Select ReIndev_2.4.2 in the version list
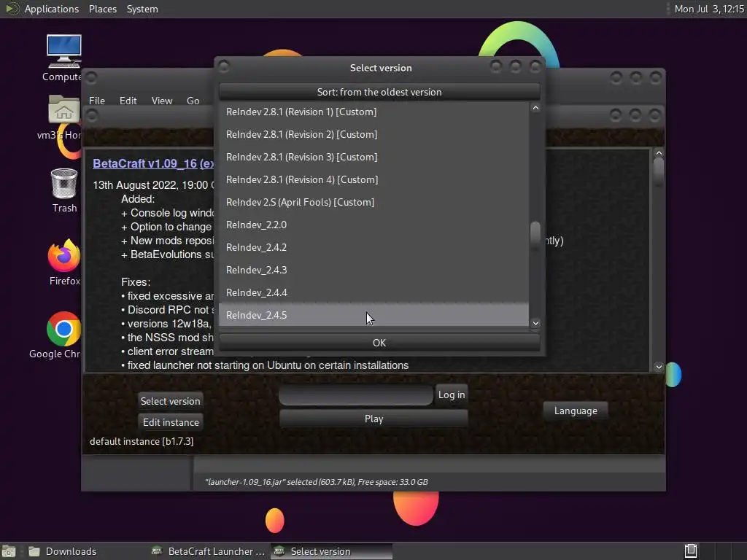The height and width of the screenshot is (560, 747). 373,247
